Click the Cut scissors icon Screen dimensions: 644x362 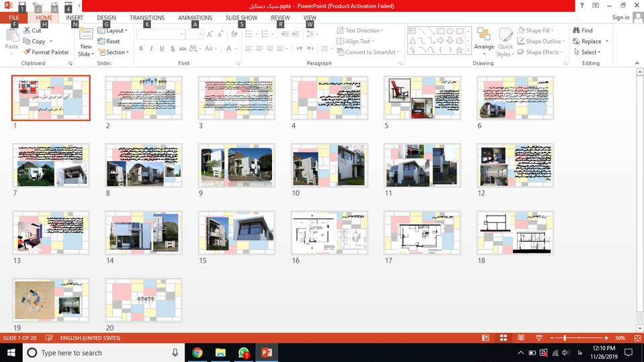coord(27,30)
